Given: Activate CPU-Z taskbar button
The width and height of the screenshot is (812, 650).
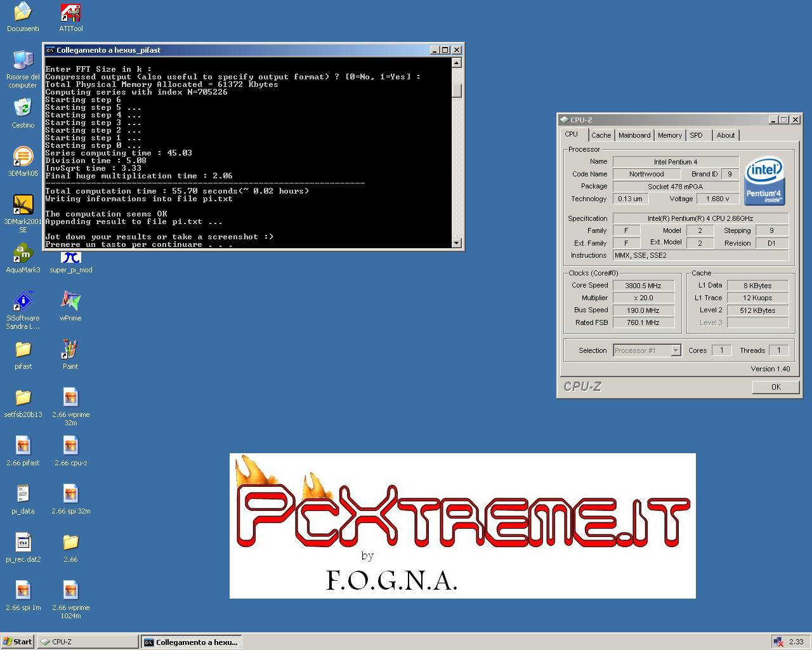Looking at the screenshot, I should click(88, 642).
